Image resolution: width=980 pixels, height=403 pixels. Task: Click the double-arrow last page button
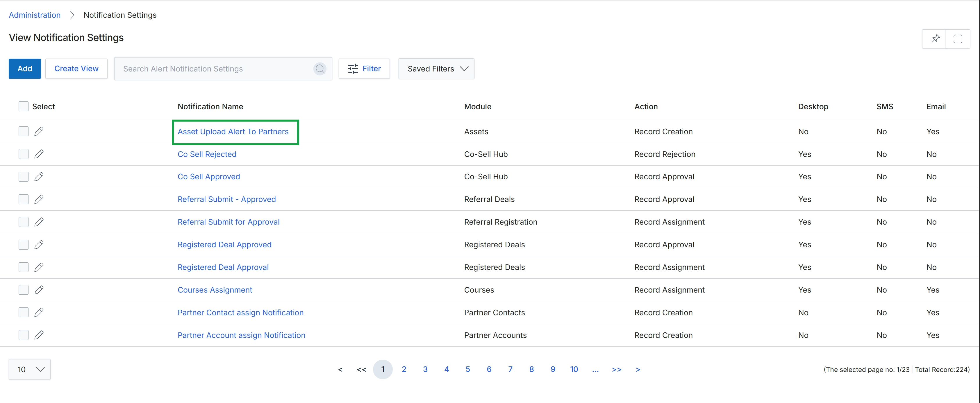[x=617, y=370]
